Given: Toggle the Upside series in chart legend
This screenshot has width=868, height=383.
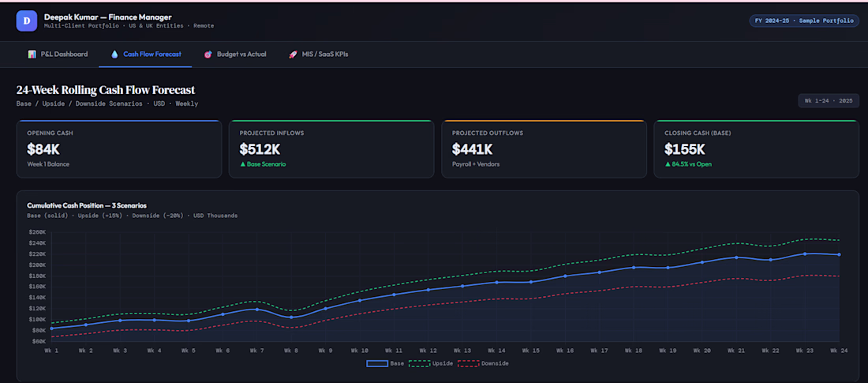Looking at the screenshot, I should 431,363.
